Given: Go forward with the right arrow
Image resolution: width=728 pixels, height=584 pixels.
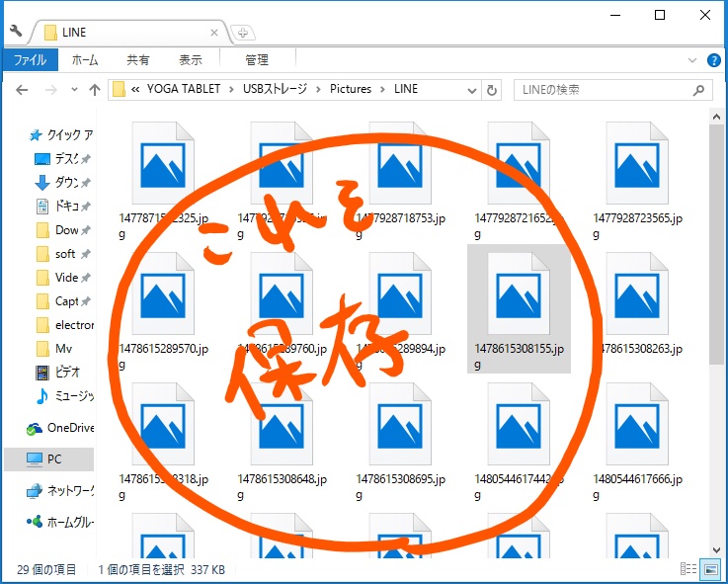Looking at the screenshot, I should click(51, 90).
